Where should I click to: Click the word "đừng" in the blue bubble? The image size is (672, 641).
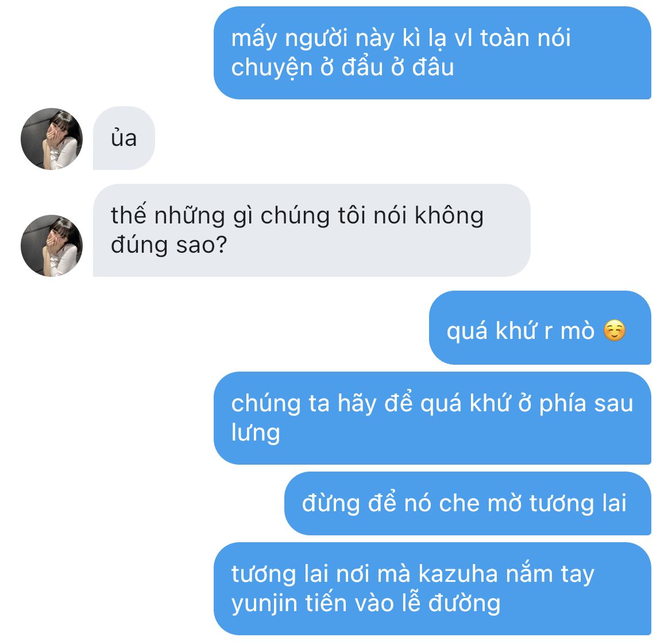click(x=331, y=504)
